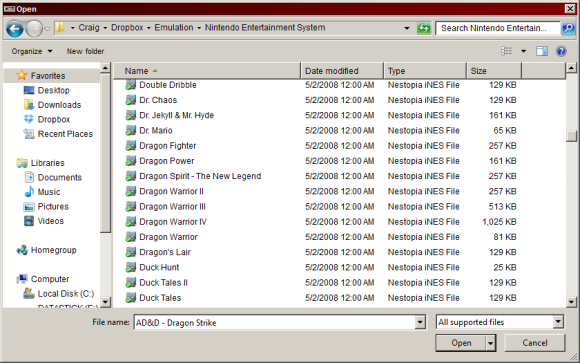Click the 81 KB Dragon Warrior file name

(x=168, y=237)
